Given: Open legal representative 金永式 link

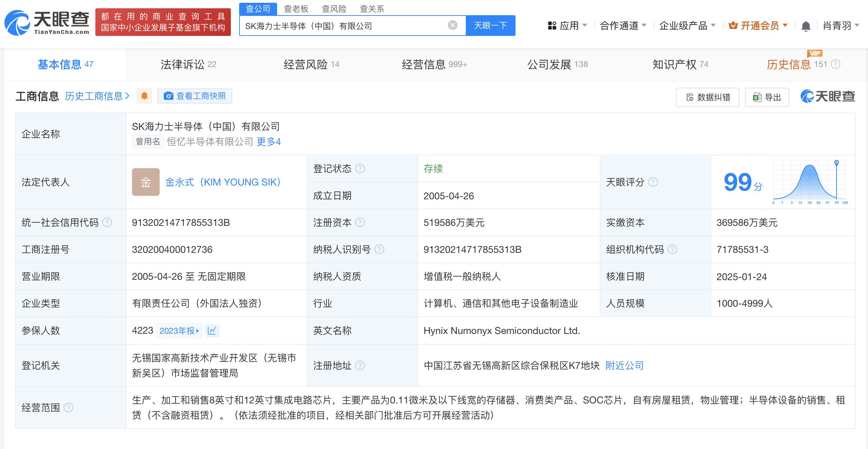Looking at the screenshot, I should (223, 182).
